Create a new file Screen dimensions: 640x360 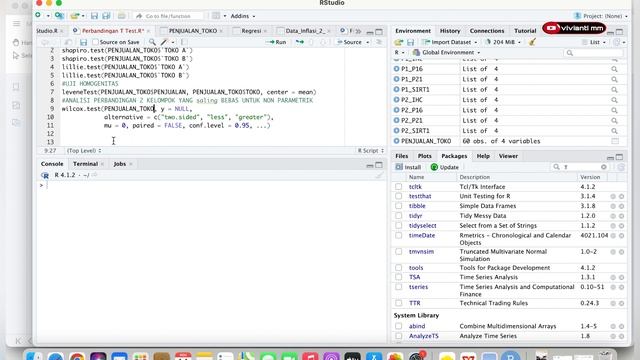tap(38, 16)
